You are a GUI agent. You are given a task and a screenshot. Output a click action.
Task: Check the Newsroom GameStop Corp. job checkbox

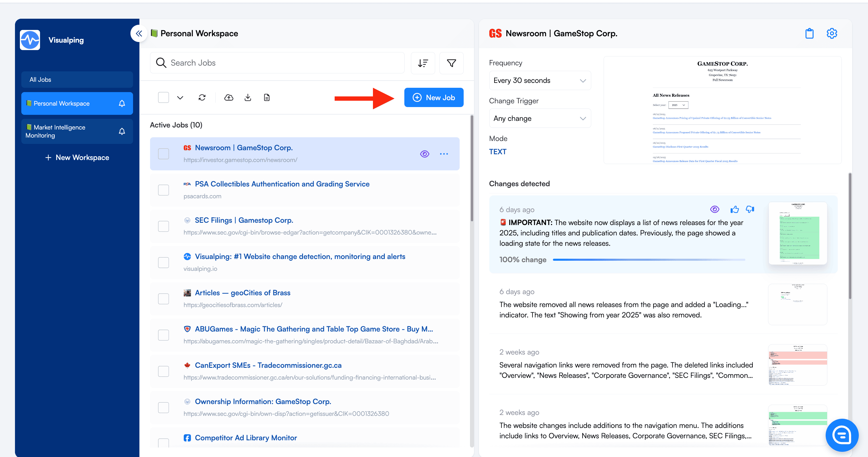(163, 154)
